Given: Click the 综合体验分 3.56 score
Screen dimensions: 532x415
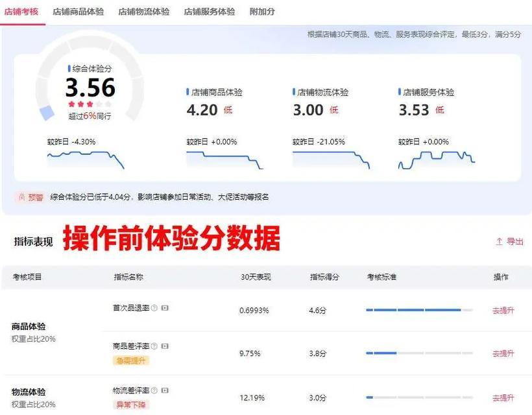Looking at the screenshot, I should [90, 88].
